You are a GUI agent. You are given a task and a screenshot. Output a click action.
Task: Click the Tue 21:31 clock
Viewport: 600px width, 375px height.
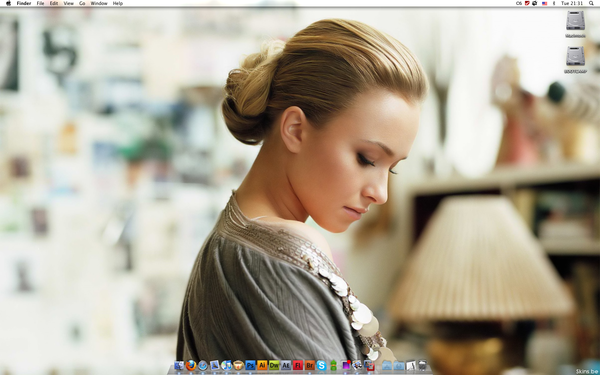pos(572,3)
